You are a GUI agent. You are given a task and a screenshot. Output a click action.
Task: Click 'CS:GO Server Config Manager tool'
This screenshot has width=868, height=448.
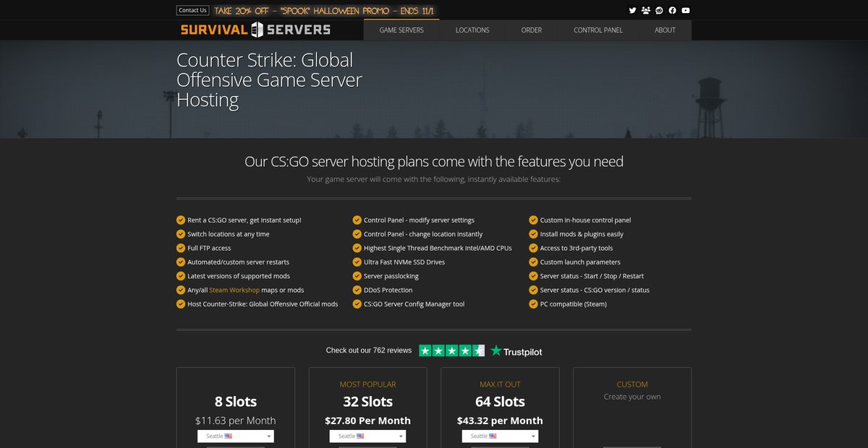[x=414, y=304]
